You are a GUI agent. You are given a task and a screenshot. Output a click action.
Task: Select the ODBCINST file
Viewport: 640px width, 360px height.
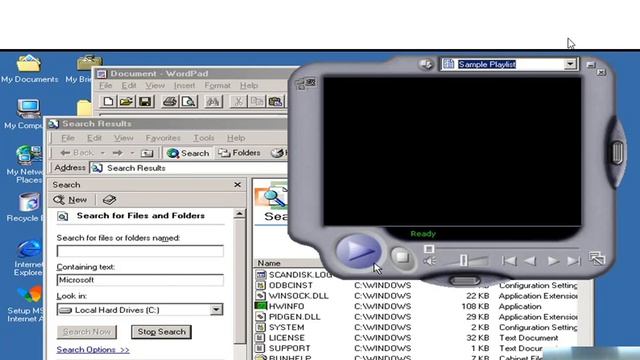coord(291,285)
